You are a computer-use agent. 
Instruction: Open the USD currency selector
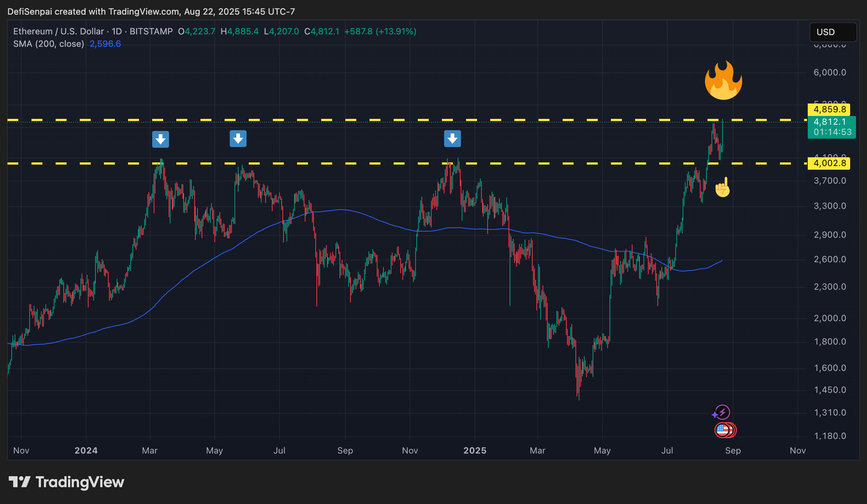[833, 32]
